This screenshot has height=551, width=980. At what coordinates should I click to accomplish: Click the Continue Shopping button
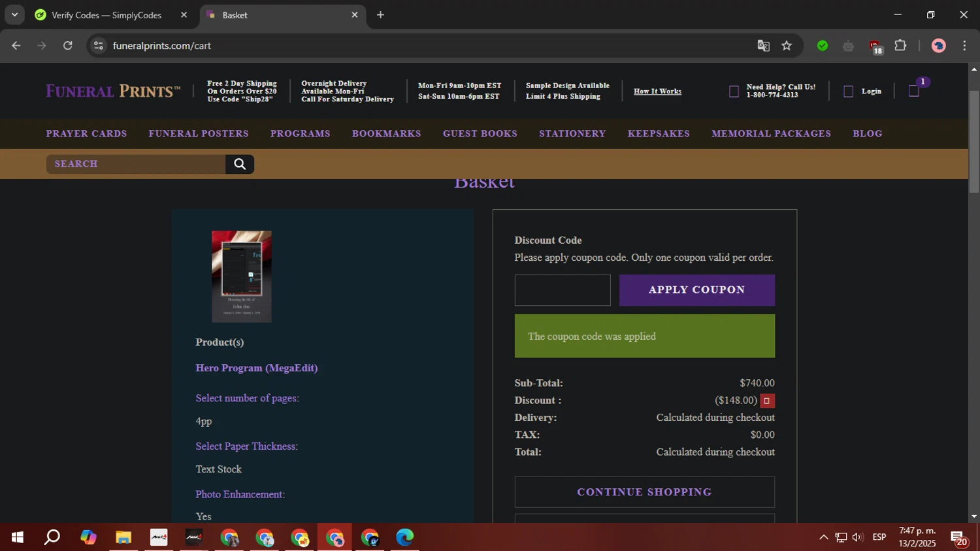click(x=645, y=492)
